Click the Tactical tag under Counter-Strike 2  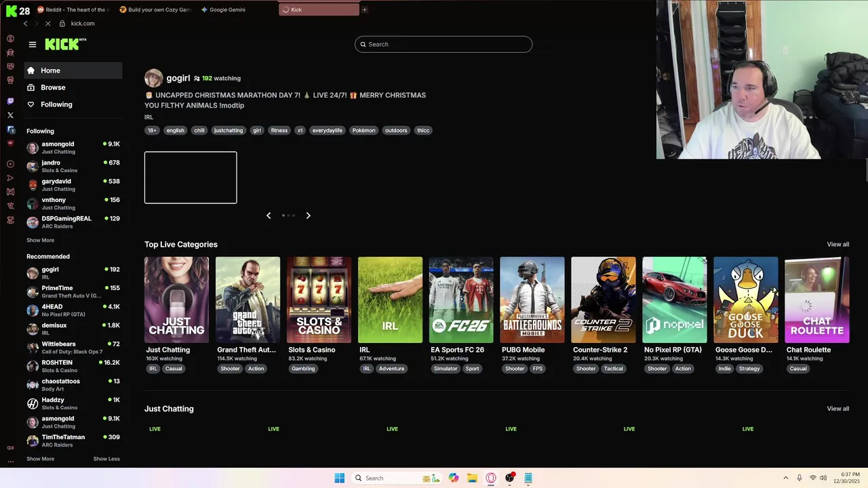[613, 369]
